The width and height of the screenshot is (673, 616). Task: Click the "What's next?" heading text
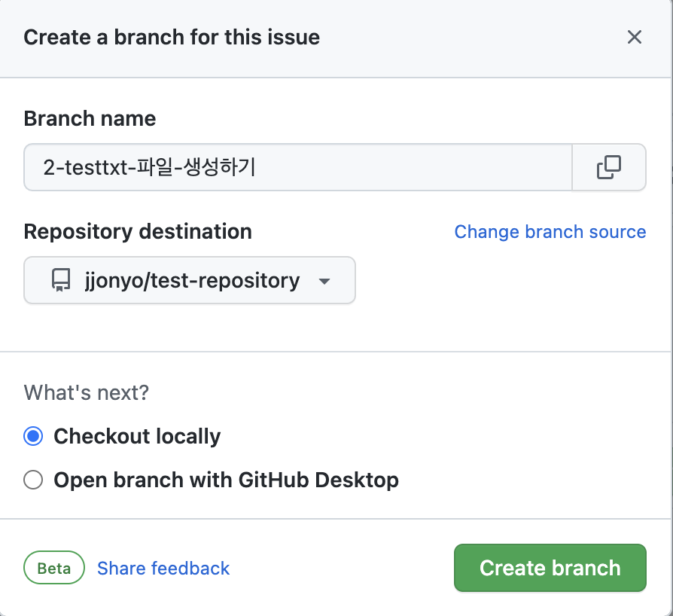(87, 392)
